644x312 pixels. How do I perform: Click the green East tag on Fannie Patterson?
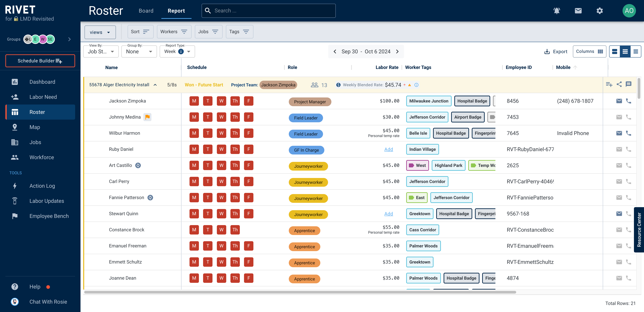click(417, 198)
